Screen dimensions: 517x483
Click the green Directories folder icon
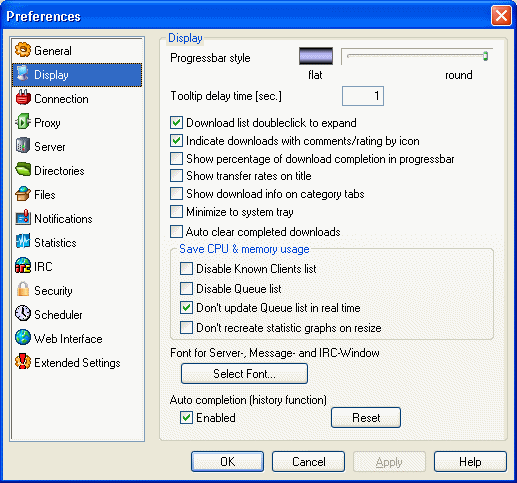(23, 170)
